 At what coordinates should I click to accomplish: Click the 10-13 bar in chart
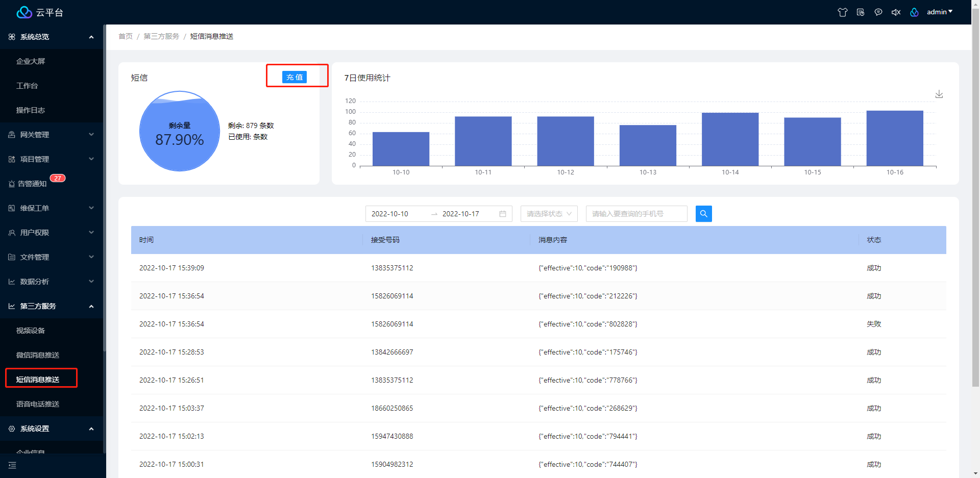(648, 145)
